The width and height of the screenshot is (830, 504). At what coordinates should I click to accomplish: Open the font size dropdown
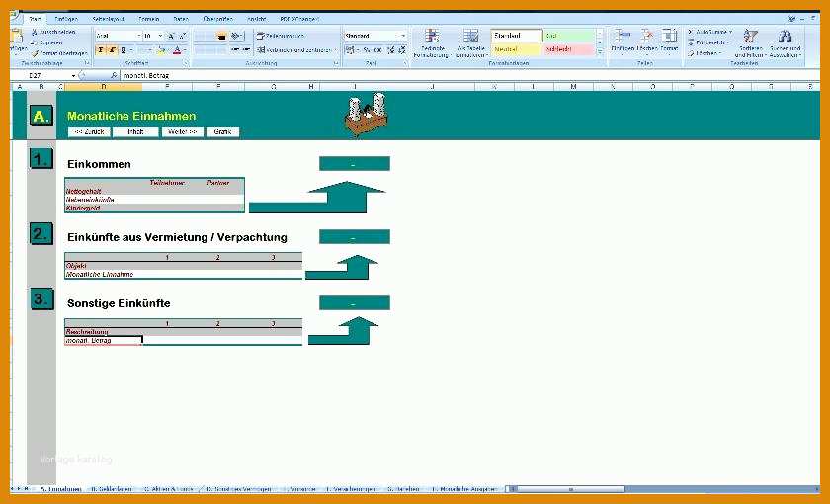(161, 36)
